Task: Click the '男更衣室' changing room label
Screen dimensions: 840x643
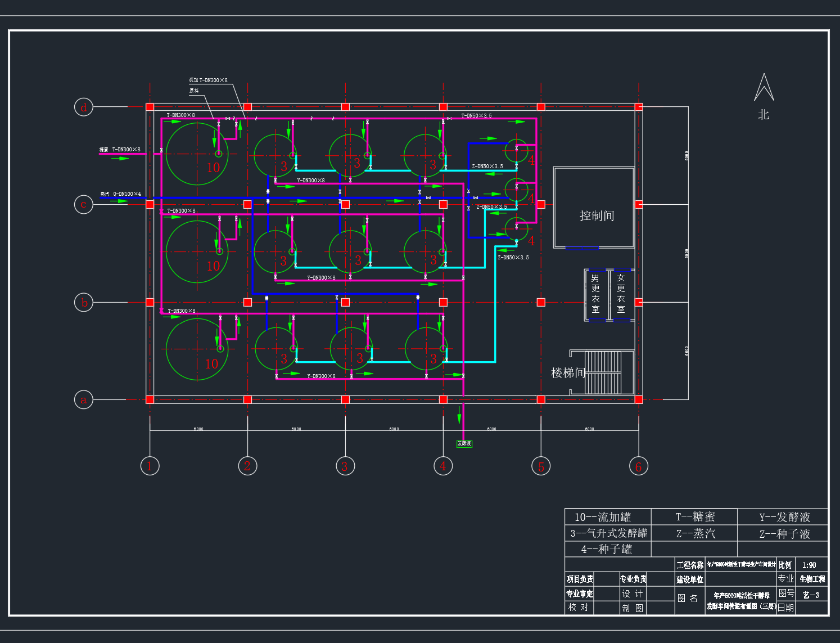Action: tap(595, 294)
